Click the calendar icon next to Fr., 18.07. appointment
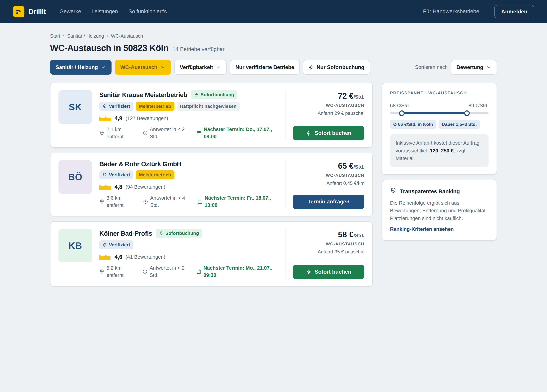This screenshot has height=392, width=547. pos(200,202)
